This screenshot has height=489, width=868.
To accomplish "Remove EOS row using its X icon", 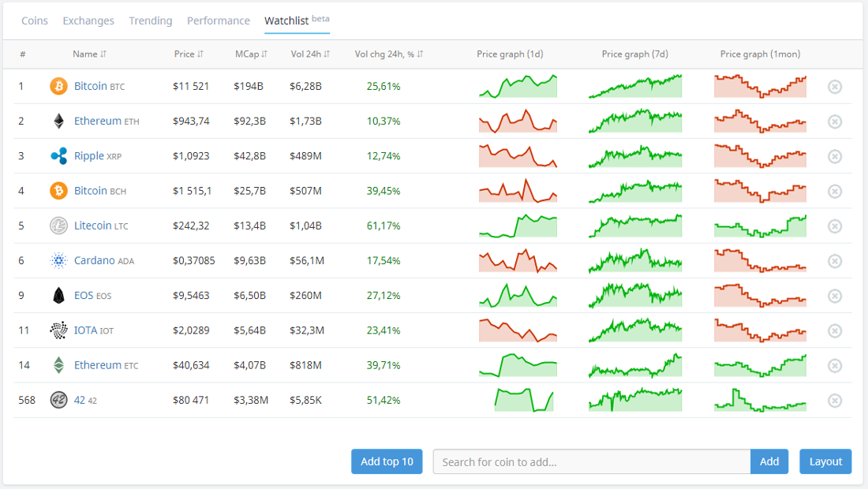I will pos(834,296).
